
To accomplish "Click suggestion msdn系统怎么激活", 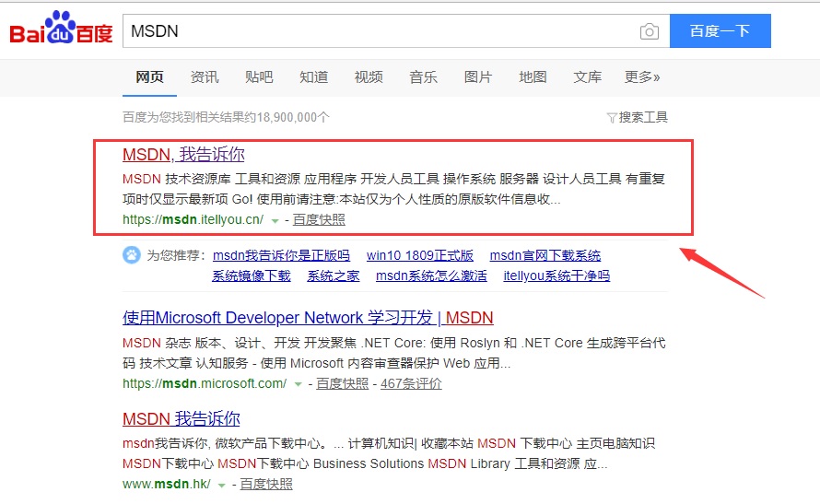I will click(431, 275).
